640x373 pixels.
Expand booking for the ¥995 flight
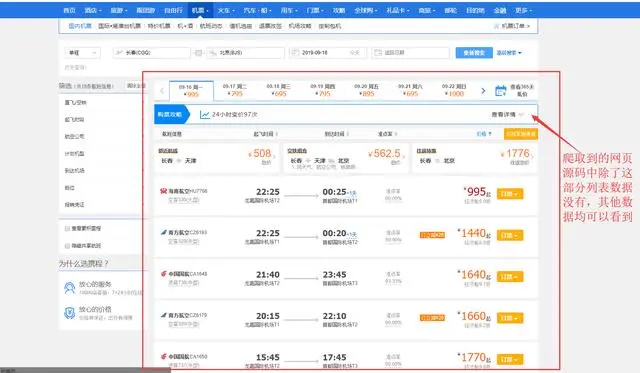[x=510, y=194]
